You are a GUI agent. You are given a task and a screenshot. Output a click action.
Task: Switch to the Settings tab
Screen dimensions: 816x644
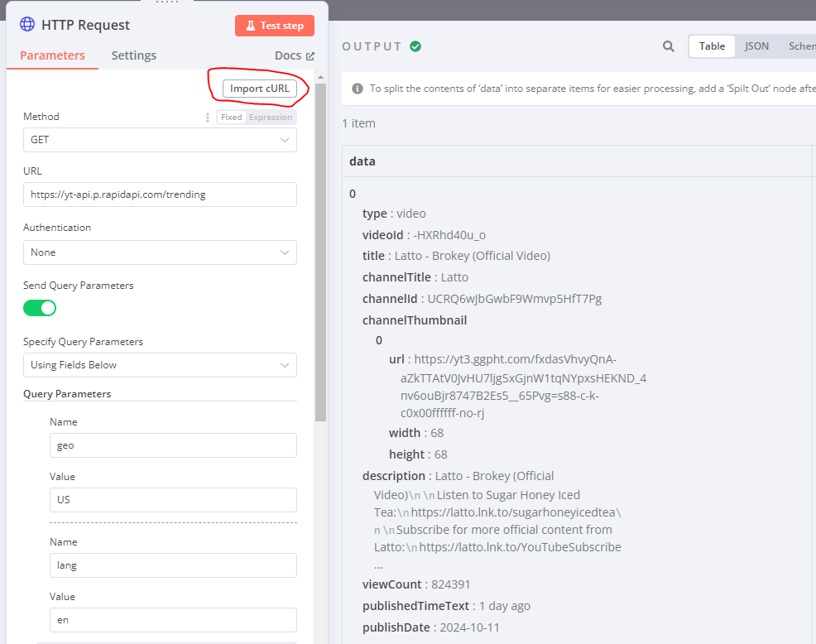pyautogui.click(x=134, y=55)
